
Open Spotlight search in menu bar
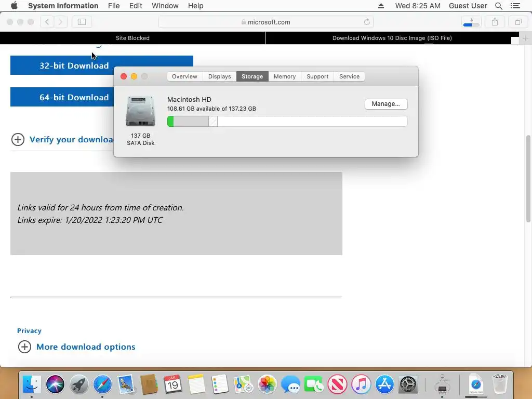coord(498,6)
